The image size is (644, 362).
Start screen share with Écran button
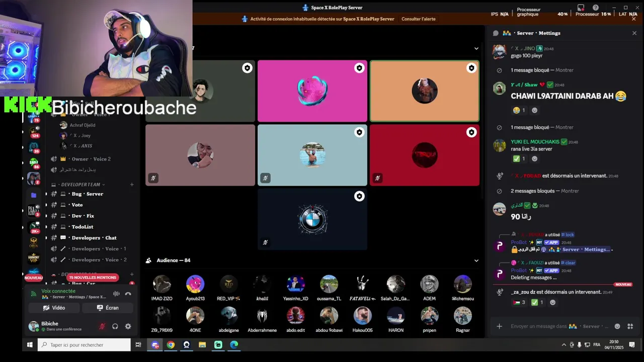click(108, 308)
